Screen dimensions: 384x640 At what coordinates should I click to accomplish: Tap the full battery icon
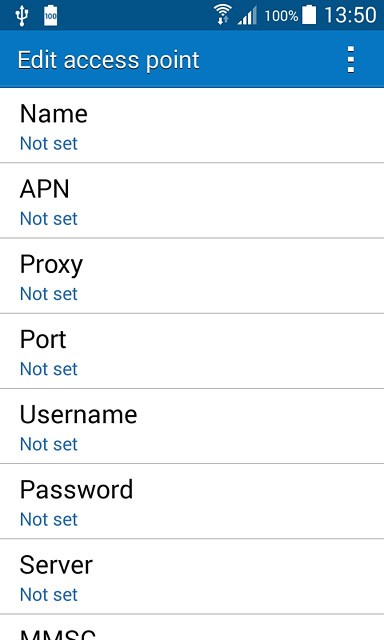309,15
